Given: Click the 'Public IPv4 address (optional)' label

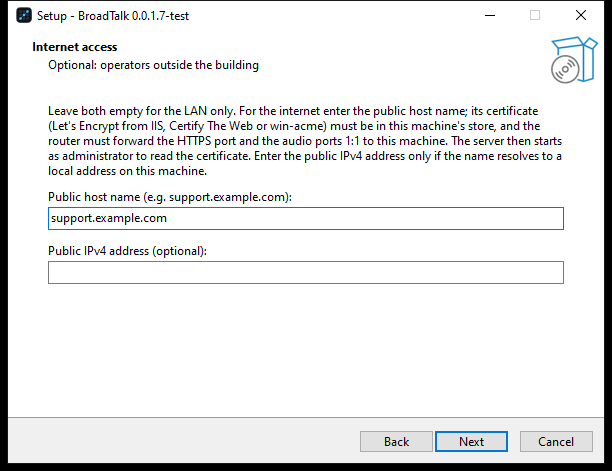Looking at the screenshot, I should (127, 251).
